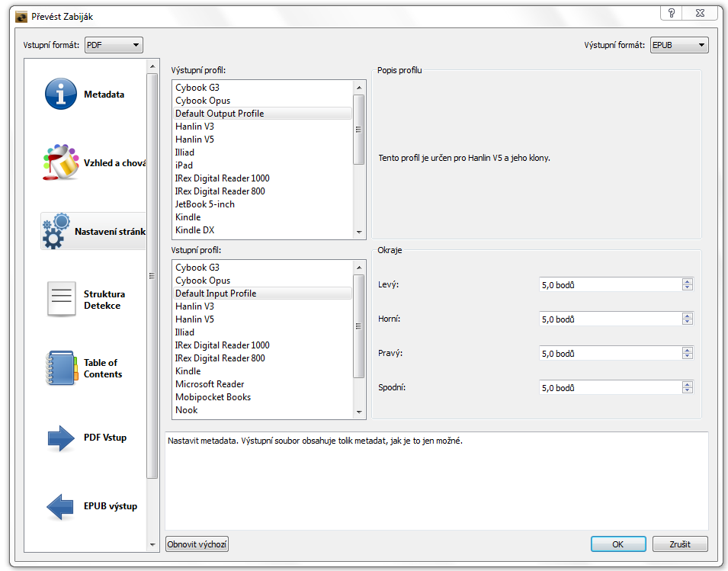Decrease the Pravý margin with down arrow
This screenshot has width=728, height=571.
[x=688, y=356]
